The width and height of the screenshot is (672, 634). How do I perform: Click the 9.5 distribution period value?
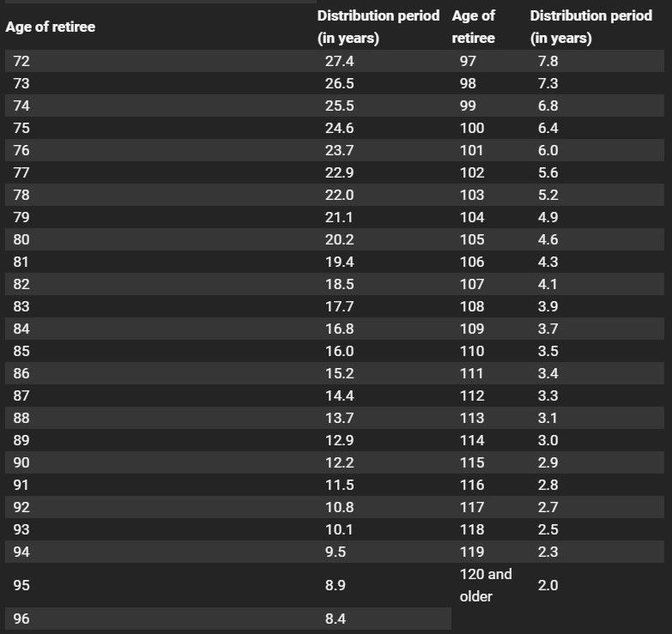336,552
